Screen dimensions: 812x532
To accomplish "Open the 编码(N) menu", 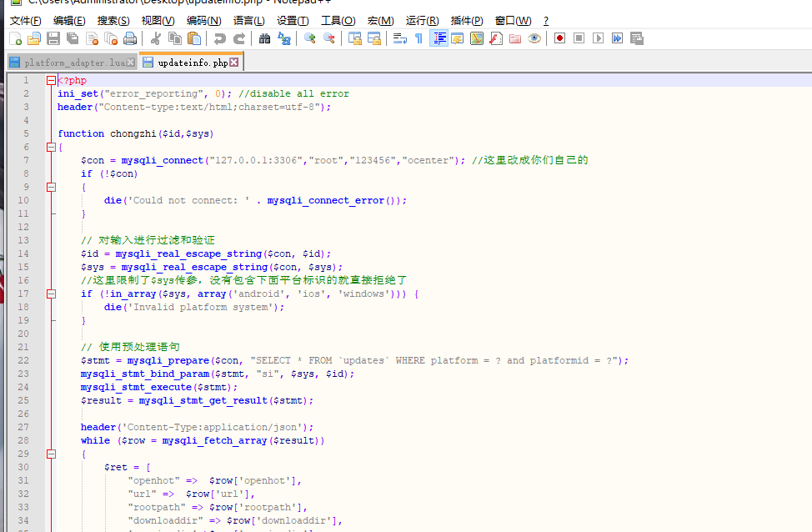I will click(204, 21).
